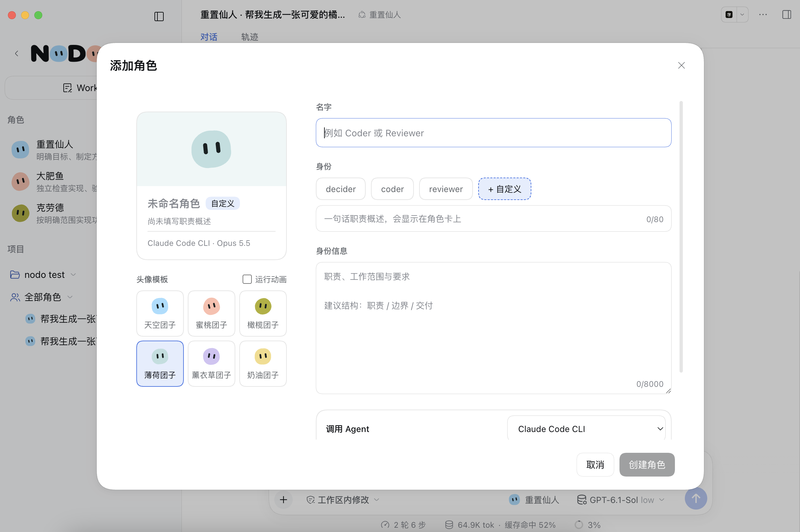Toggle the left sidebar panel icon

[159, 16]
